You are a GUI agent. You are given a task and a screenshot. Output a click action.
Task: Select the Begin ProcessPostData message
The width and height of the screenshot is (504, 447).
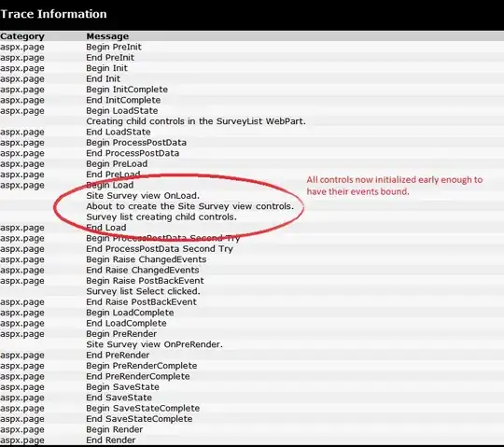(136, 143)
